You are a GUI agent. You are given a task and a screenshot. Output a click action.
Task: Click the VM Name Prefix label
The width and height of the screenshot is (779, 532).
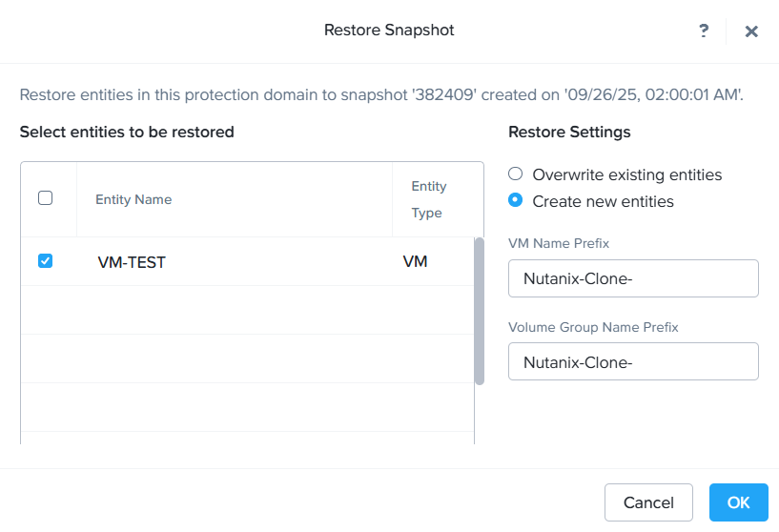(559, 243)
